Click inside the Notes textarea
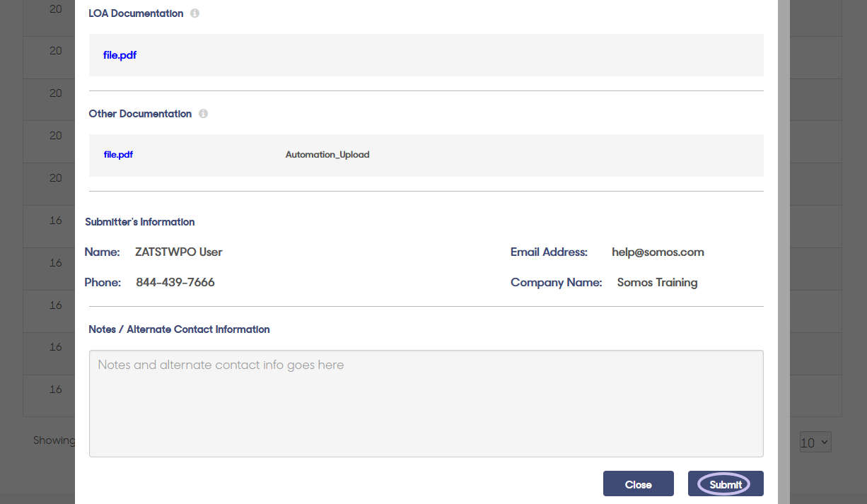This screenshot has height=504, width=867. click(425, 403)
